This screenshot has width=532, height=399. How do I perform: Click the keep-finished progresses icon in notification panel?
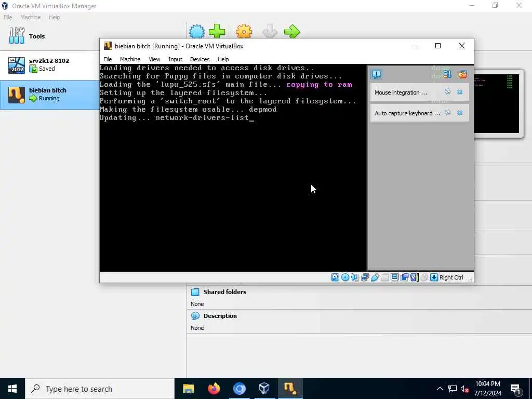click(x=447, y=74)
